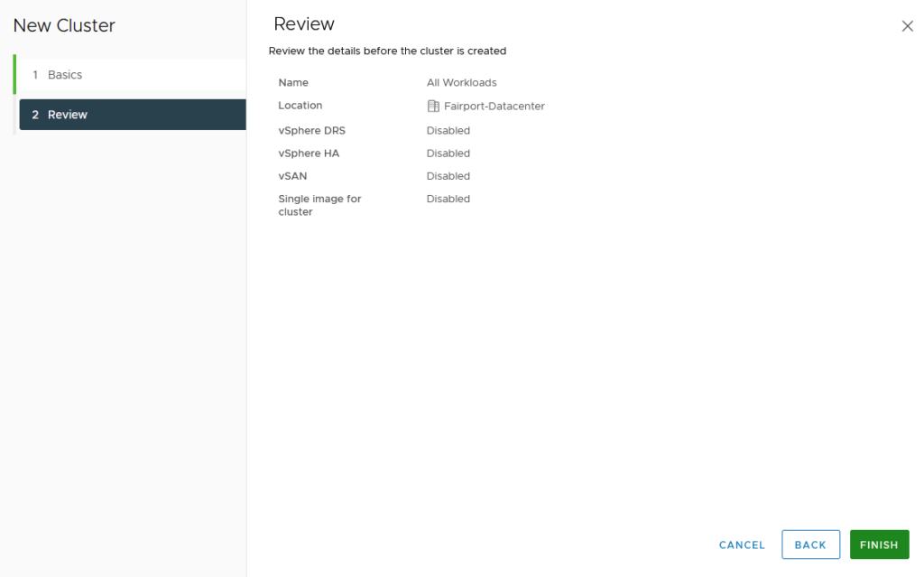Click the Location label
The height and width of the screenshot is (577, 924).
300,106
